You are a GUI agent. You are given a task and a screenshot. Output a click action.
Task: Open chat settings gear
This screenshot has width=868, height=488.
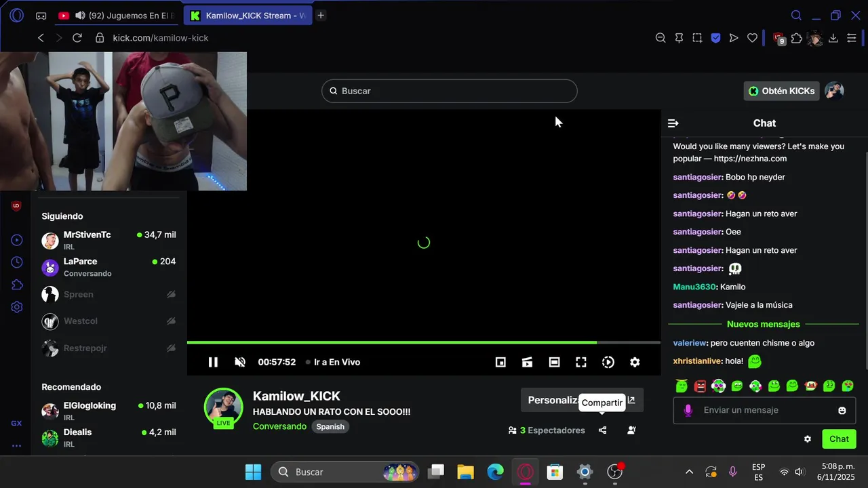(808, 439)
